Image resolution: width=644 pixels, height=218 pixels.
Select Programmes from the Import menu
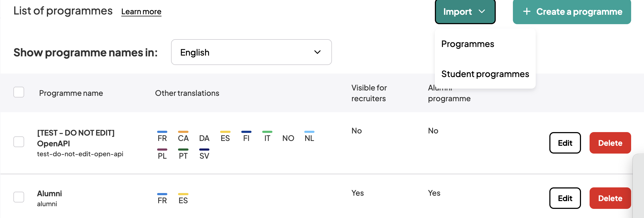[x=468, y=44]
